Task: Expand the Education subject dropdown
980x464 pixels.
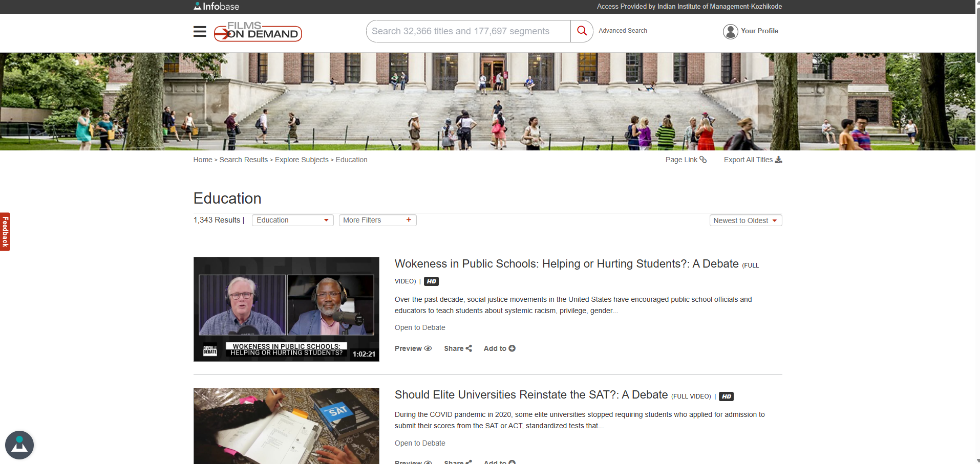Action: [x=292, y=220]
